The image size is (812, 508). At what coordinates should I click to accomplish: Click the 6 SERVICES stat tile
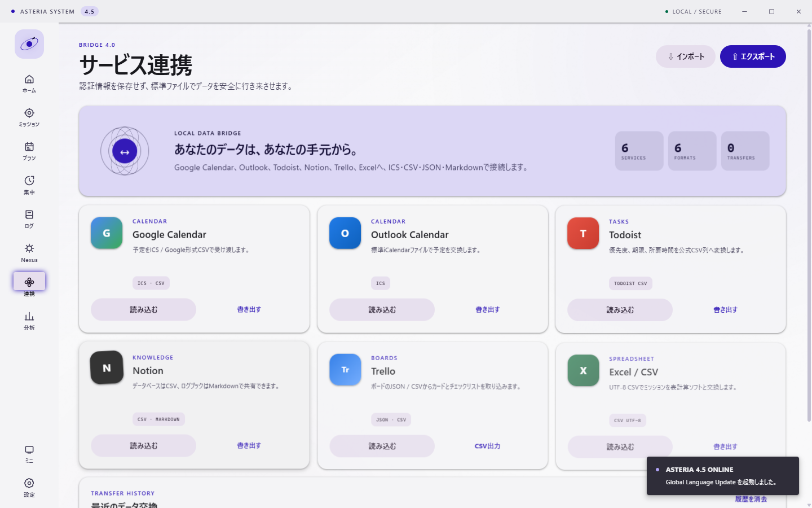pyautogui.click(x=639, y=151)
